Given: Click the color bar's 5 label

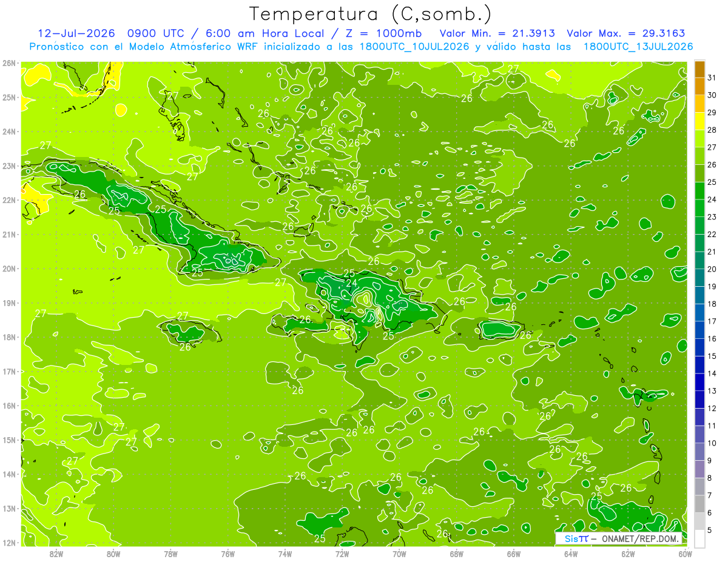Looking at the screenshot, I should tap(710, 530).
